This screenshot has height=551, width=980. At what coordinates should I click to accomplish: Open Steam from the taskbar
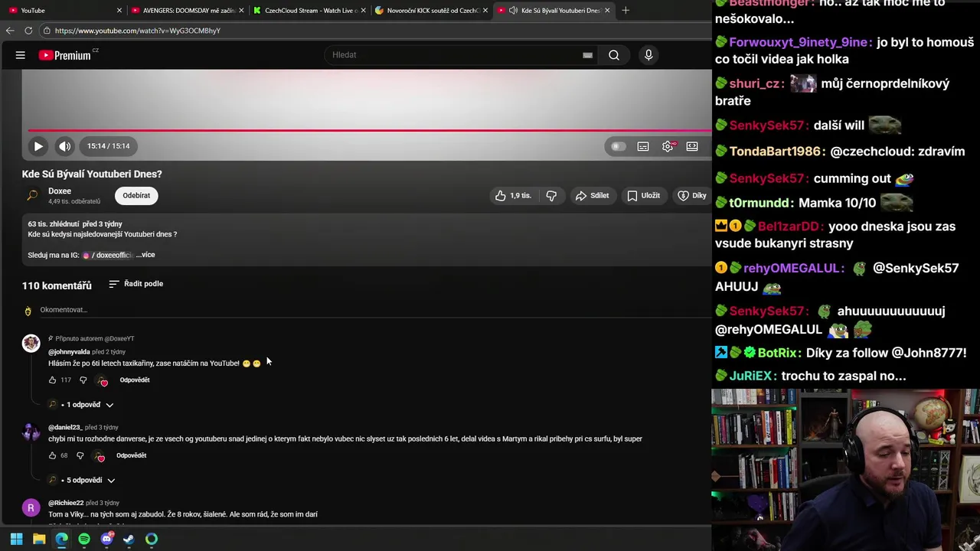pyautogui.click(x=129, y=539)
